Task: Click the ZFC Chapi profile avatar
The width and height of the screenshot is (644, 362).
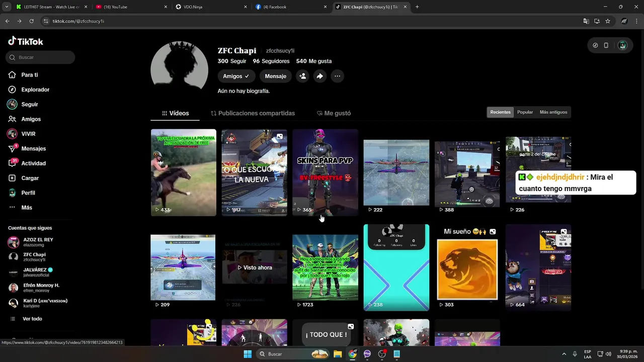Action: coord(179,70)
